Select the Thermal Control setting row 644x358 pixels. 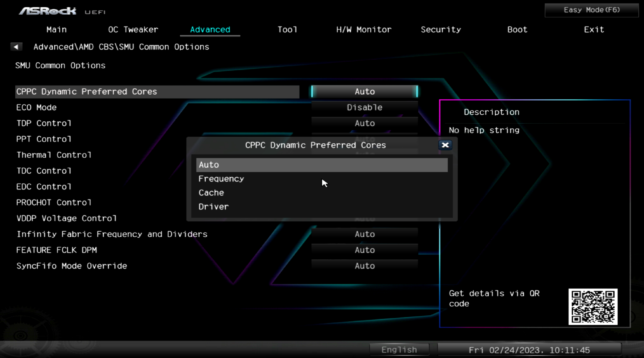click(x=54, y=155)
